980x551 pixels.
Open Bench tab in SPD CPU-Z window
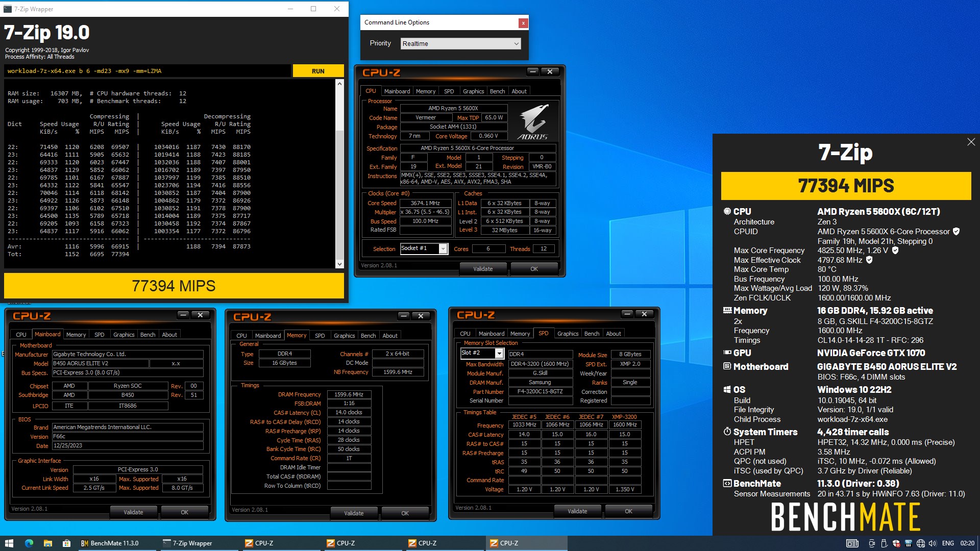pos(592,334)
